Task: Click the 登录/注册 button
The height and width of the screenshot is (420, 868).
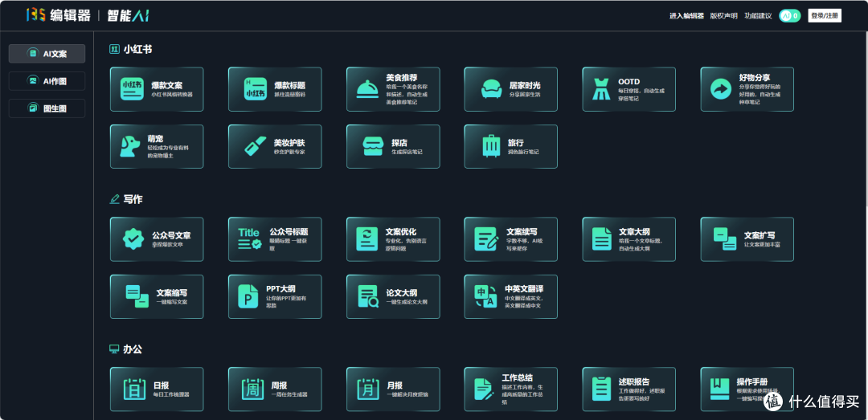Action: click(x=825, y=15)
